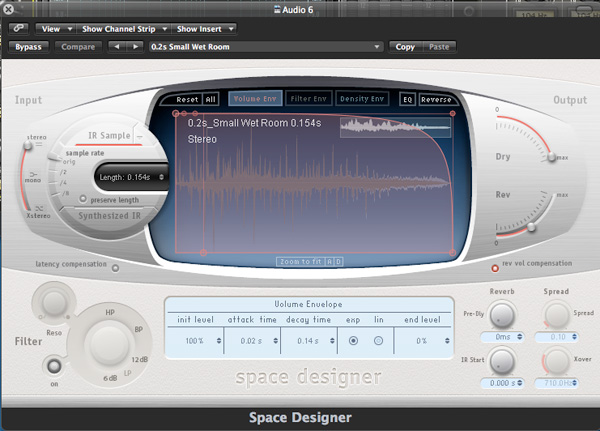Open the Show Channel Strip dropdown
Image resolution: width=600 pixels, height=431 pixels.
[124, 29]
